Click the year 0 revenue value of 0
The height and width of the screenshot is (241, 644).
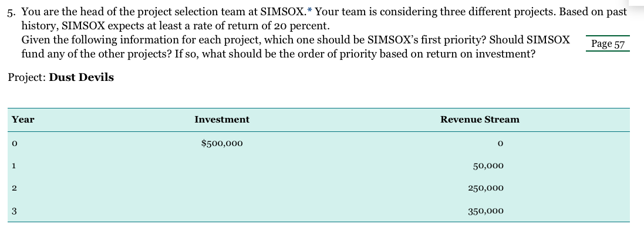pyautogui.click(x=500, y=144)
